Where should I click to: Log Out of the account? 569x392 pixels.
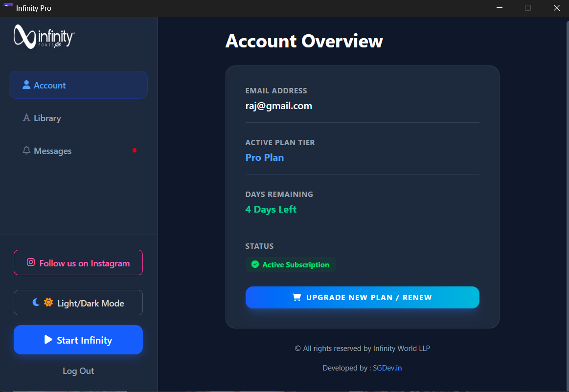point(78,371)
